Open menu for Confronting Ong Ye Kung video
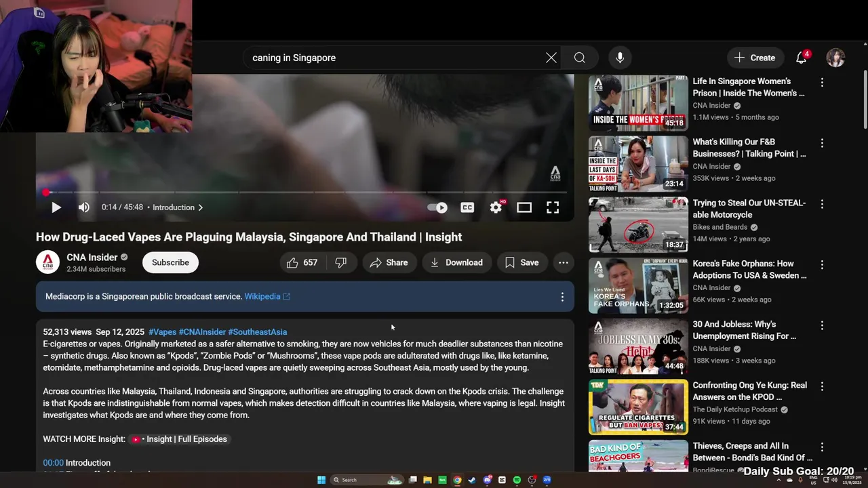 pyautogui.click(x=822, y=386)
